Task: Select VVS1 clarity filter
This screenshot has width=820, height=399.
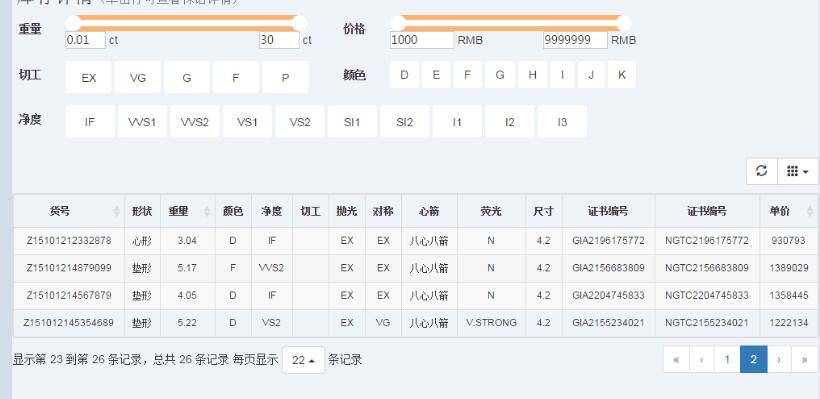Action: click(x=142, y=122)
